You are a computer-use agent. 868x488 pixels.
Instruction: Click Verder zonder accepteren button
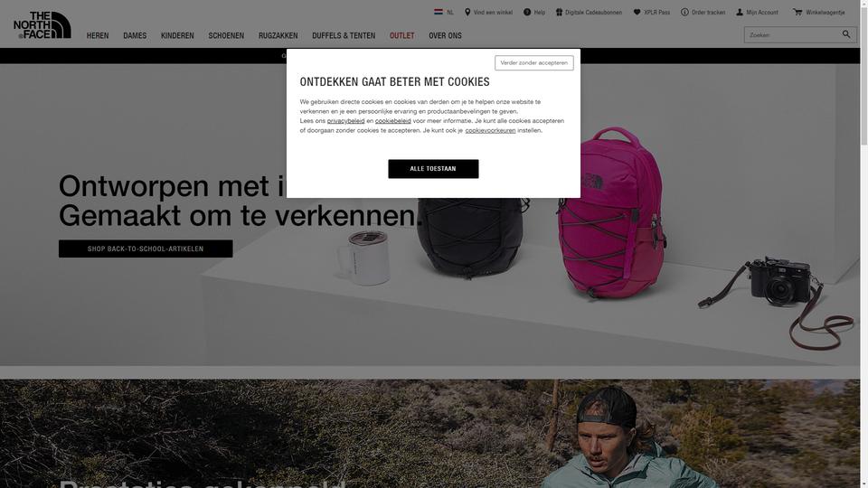click(534, 62)
